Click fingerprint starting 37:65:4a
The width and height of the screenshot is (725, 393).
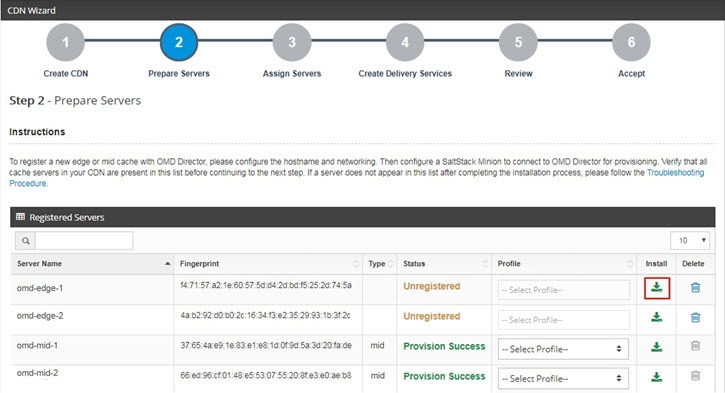(x=266, y=345)
